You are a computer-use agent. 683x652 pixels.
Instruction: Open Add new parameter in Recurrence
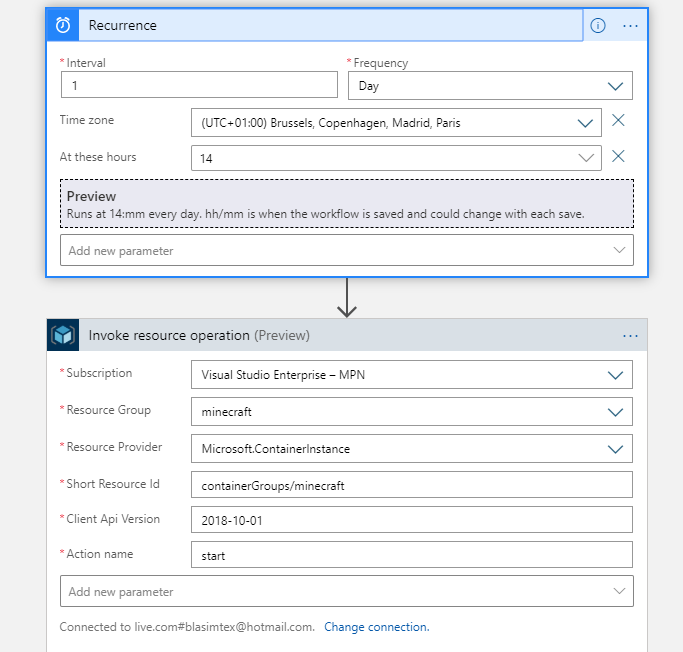[x=346, y=251]
